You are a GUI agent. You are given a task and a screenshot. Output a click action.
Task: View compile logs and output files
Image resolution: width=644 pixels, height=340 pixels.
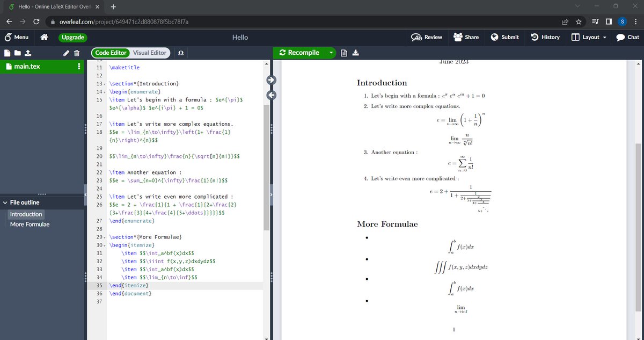344,53
